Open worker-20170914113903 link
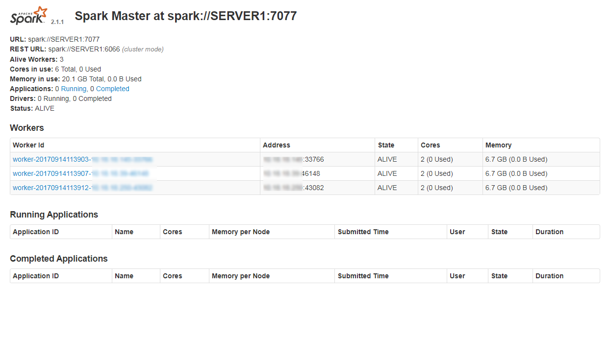The width and height of the screenshot is (610, 364). [82, 159]
